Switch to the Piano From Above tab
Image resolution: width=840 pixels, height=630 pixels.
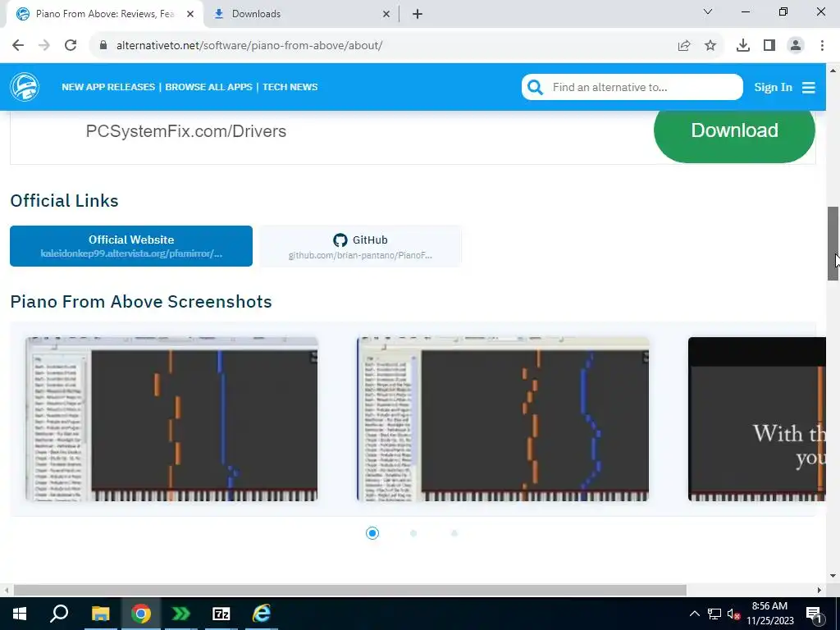click(x=105, y=14)
